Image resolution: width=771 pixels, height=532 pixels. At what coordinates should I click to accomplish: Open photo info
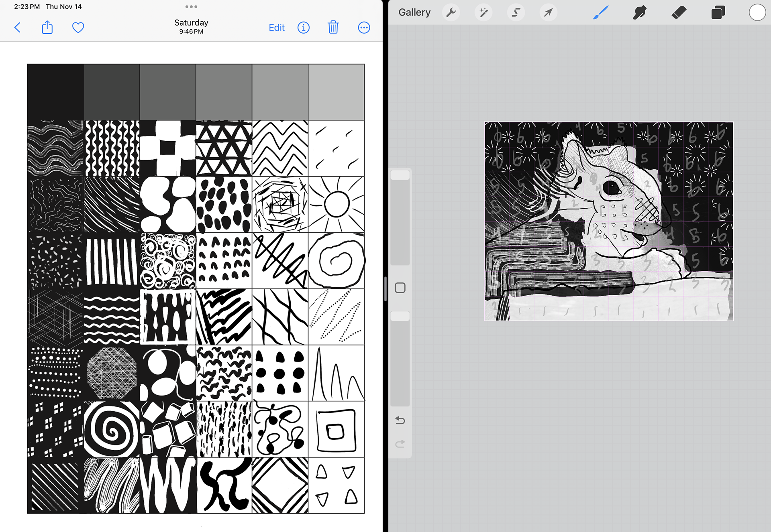pos(304,28)
